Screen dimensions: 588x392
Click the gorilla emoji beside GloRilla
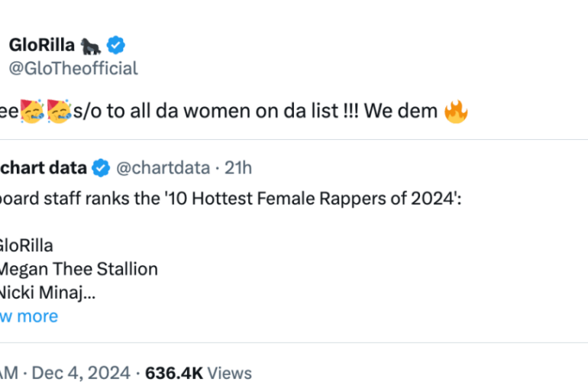[90, 46]
